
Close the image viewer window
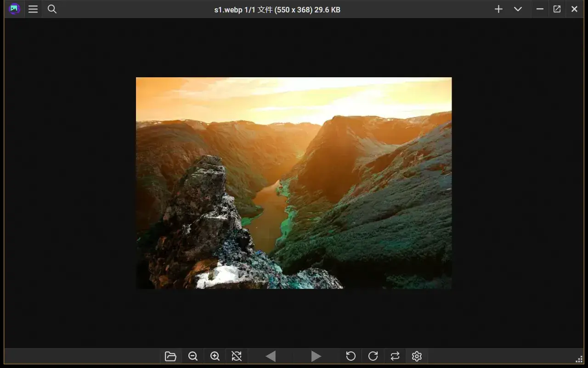(575, 9)
